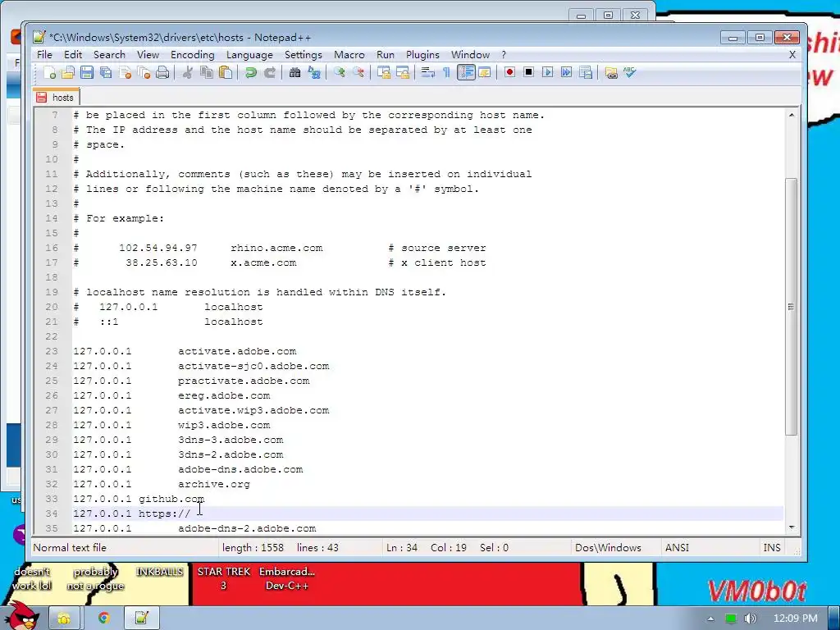Stop macro recording with black square
The image size is (840, 630).
[529, 72]
